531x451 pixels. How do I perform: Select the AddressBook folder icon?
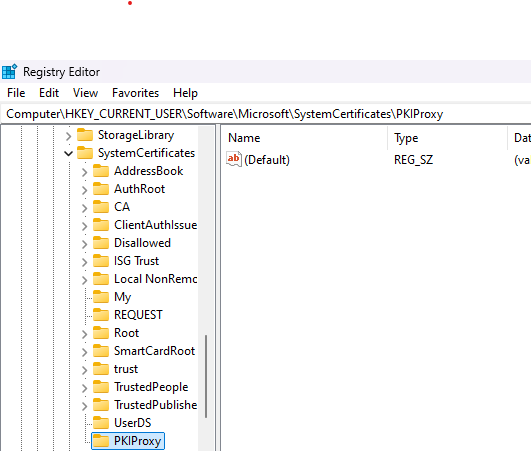tap(101, 171)
